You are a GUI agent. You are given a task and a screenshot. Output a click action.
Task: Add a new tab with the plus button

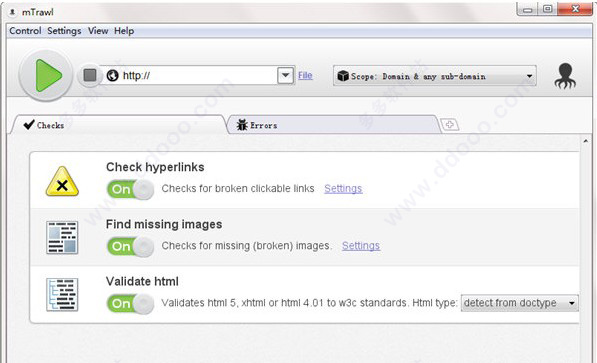[450, 125]
